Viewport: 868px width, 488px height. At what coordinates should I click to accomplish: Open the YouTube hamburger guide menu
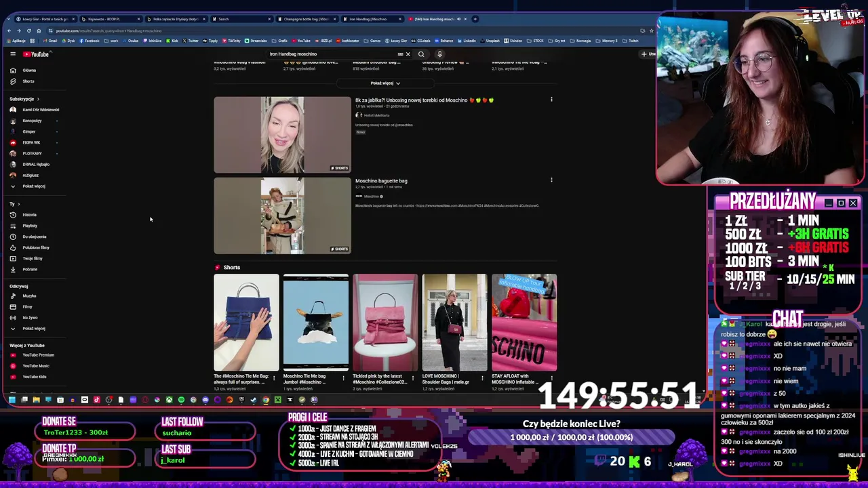click(x=12, y=54)
